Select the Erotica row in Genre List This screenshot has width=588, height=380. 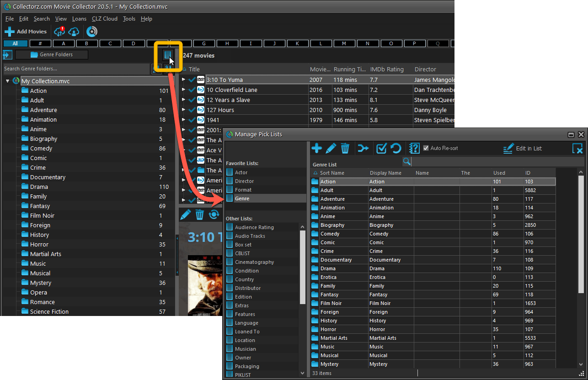pos(433,277)
